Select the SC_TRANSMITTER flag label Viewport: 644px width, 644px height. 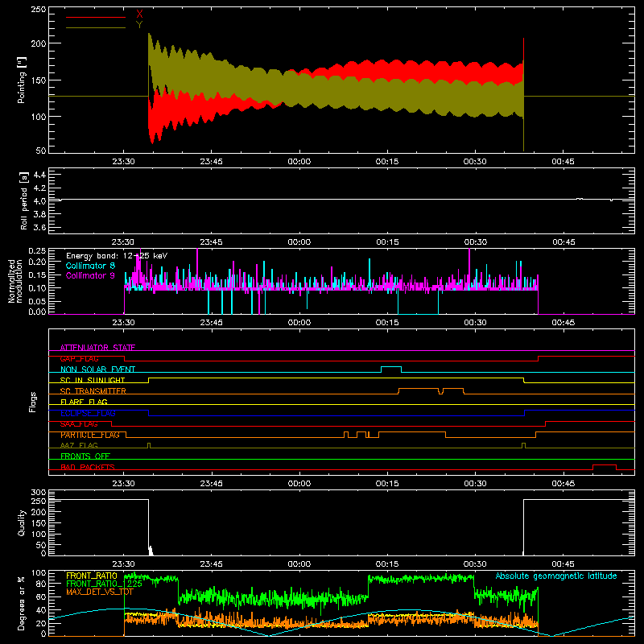[93, 391]
